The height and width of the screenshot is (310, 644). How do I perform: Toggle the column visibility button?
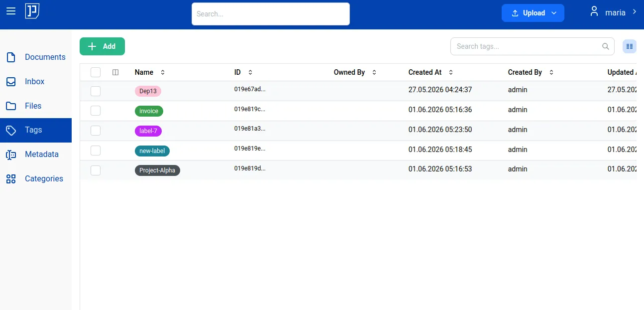pyautogui.click(x=630, y=46)
